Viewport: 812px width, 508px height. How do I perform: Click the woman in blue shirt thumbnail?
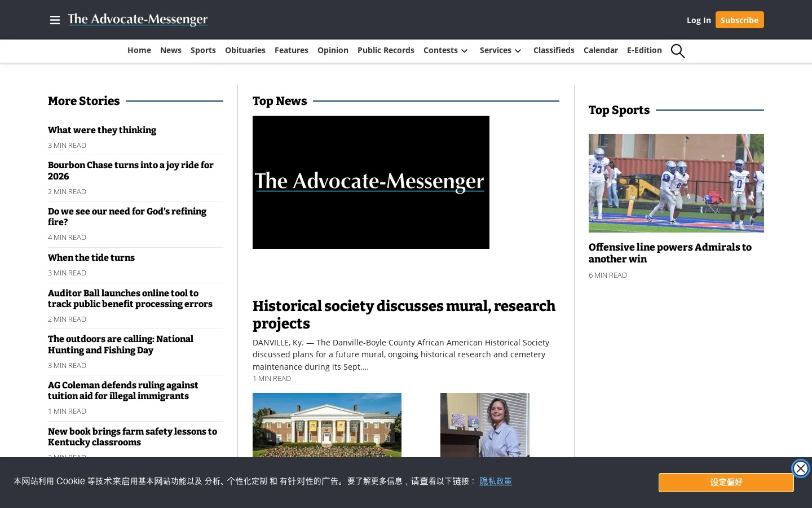pos(485,425)
